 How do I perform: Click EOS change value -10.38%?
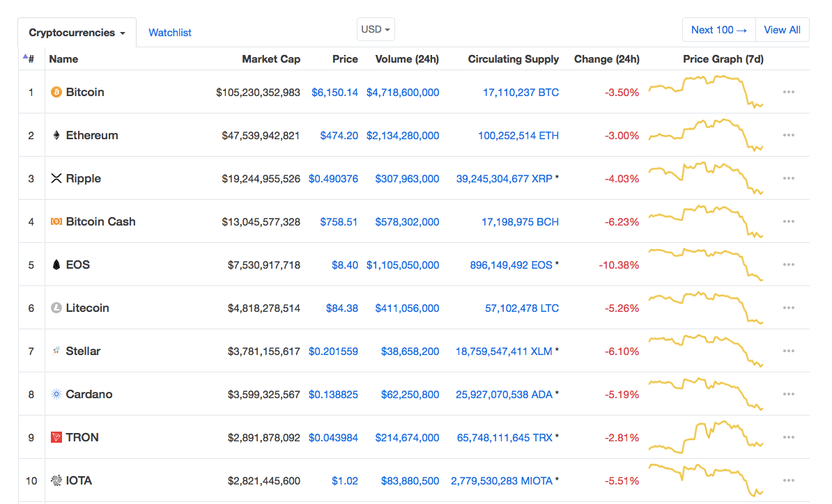[x=619, y=265]
